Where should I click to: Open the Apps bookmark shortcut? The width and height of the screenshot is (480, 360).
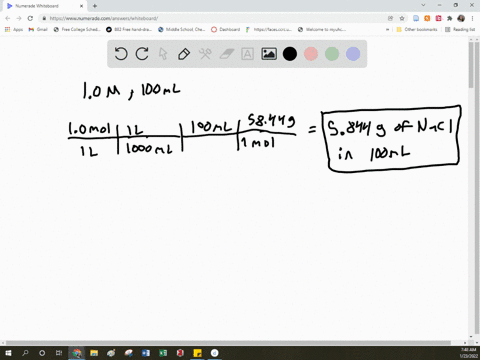coord(14,29)
